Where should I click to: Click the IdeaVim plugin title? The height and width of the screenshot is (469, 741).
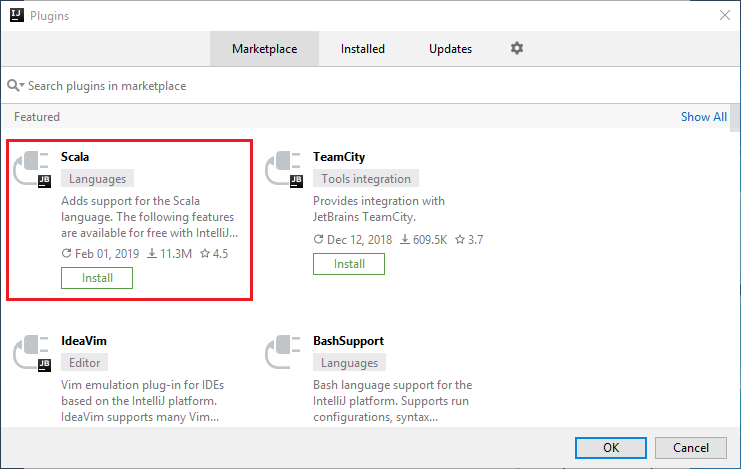(x=84, y=340)
